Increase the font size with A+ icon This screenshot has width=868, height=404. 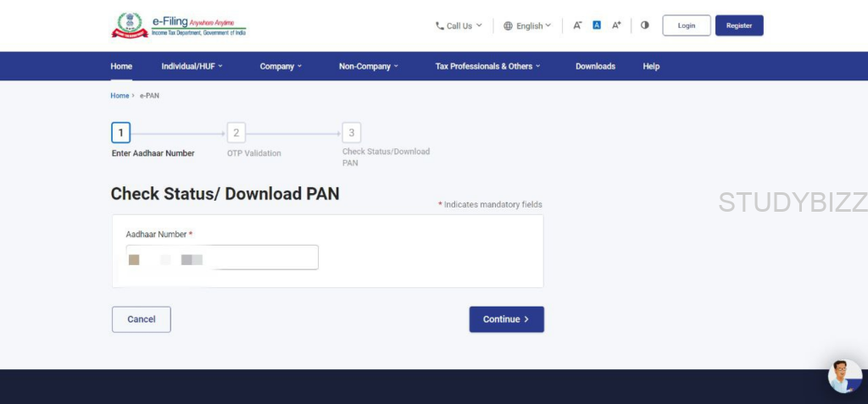point(616,25)
